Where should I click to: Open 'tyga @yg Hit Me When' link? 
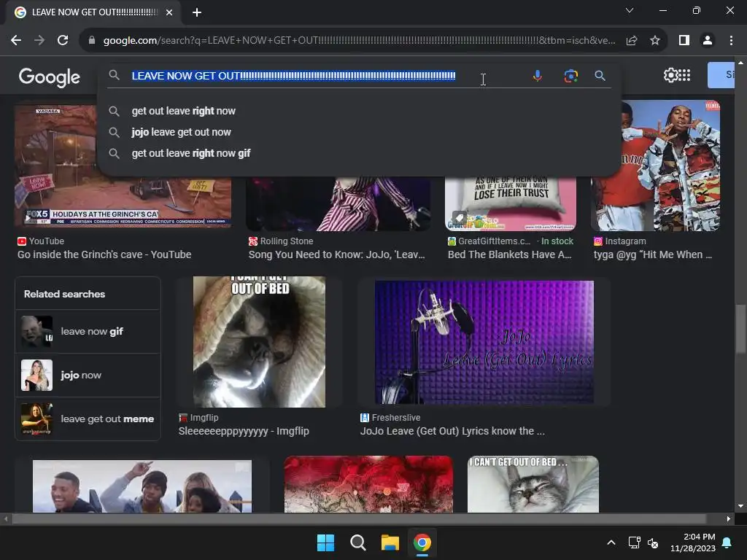652,254
